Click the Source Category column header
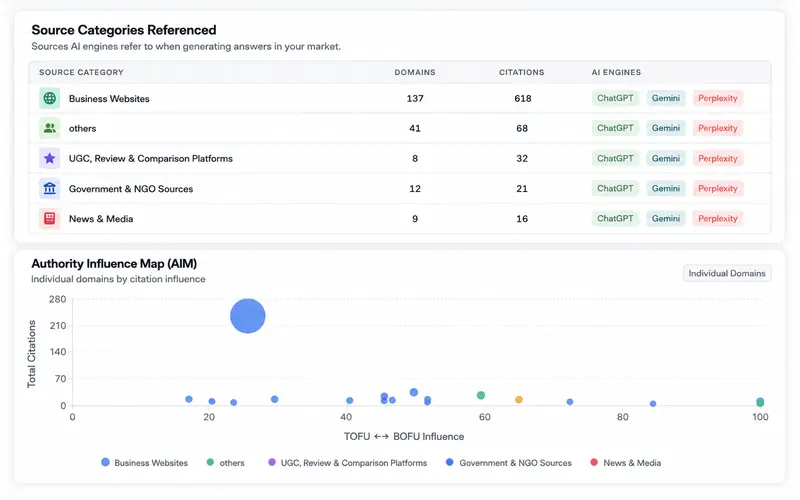800x500 pixels. coord(81,72)
